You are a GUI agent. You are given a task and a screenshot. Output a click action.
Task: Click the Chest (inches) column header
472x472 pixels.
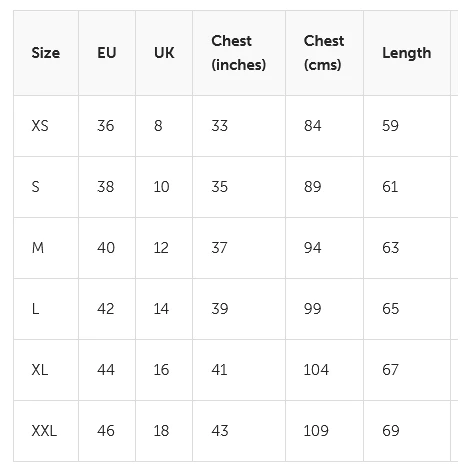[x=239, y=53]
